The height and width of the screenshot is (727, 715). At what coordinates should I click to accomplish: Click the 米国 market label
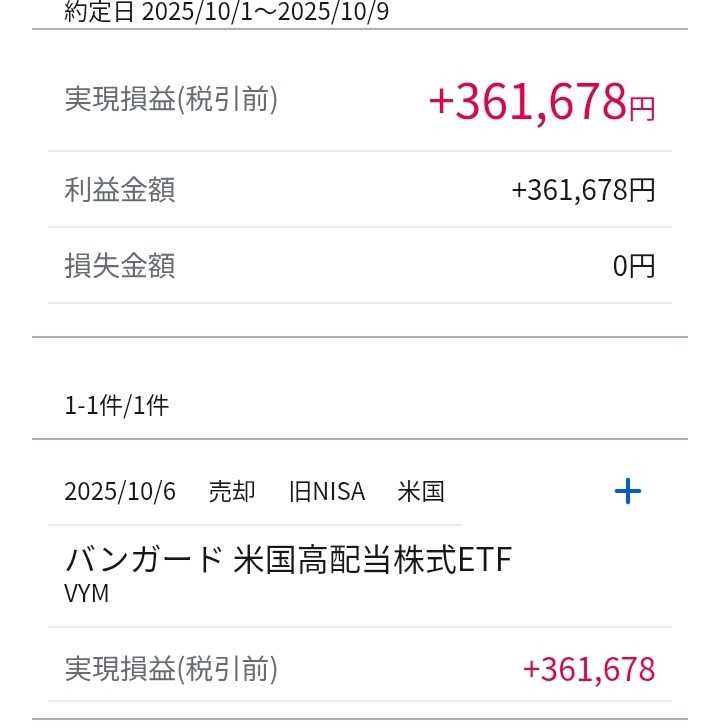coord(421,492)
